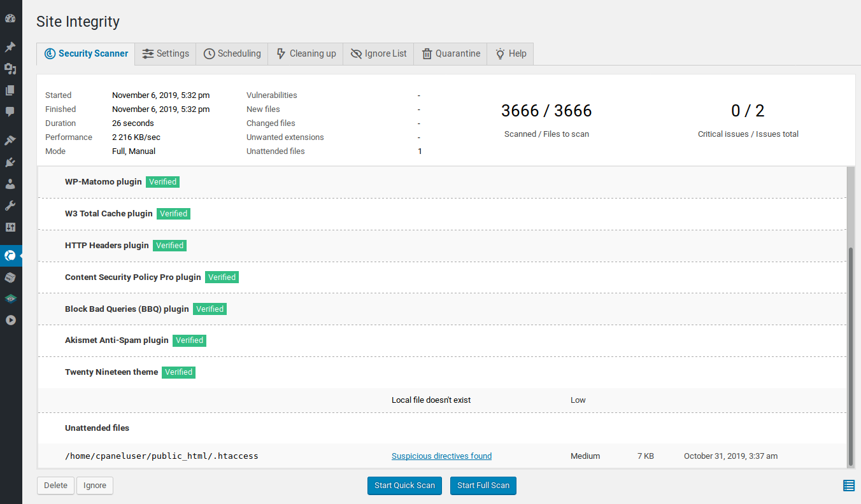Open the Suspicious directives found link
Image resolution: width=861 pixels, height=504 pixels.
click(x=441, y=456)
